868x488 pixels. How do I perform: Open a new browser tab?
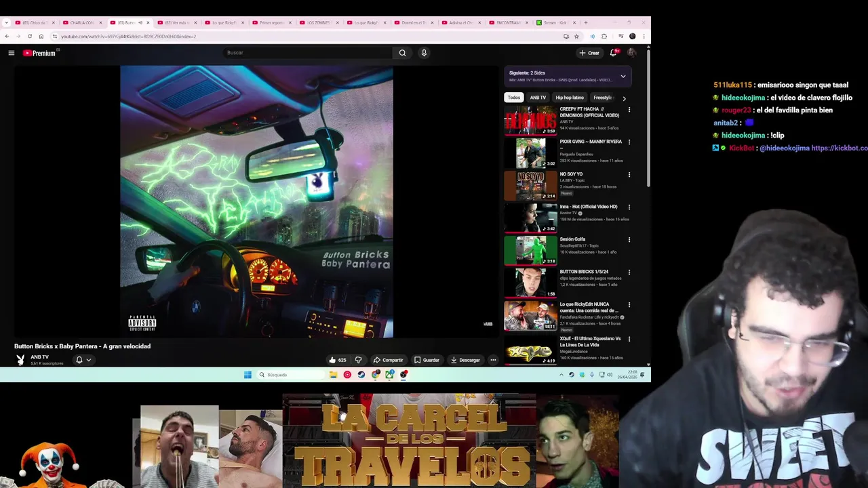point(586,22)
